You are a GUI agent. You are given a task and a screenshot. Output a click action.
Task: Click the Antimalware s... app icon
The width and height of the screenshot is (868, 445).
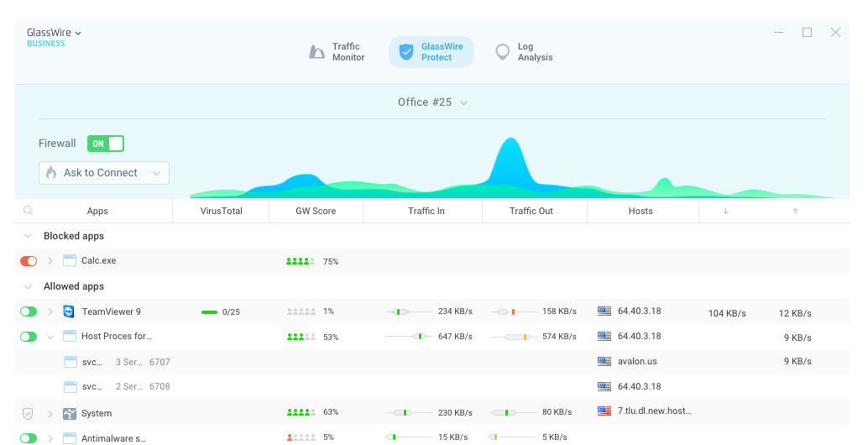[69, 438]
